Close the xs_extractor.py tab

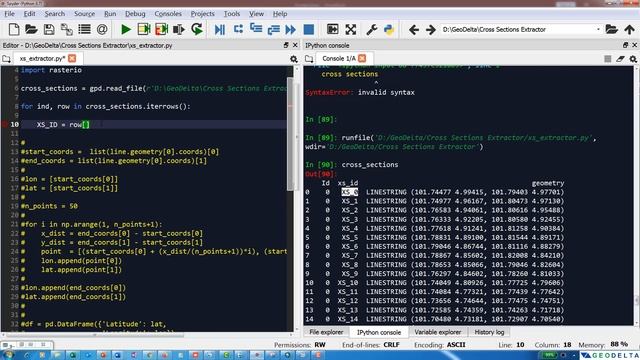tap(72, 58)
